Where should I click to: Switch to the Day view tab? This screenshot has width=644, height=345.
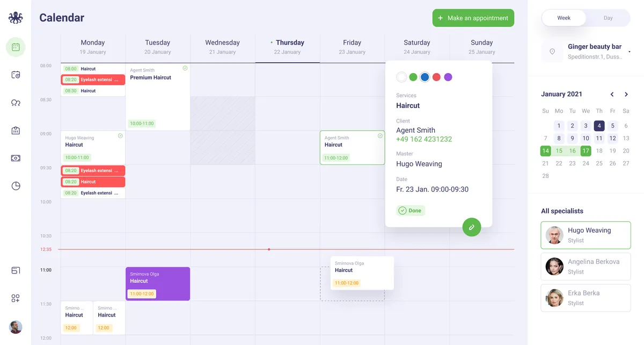(608, 18)
